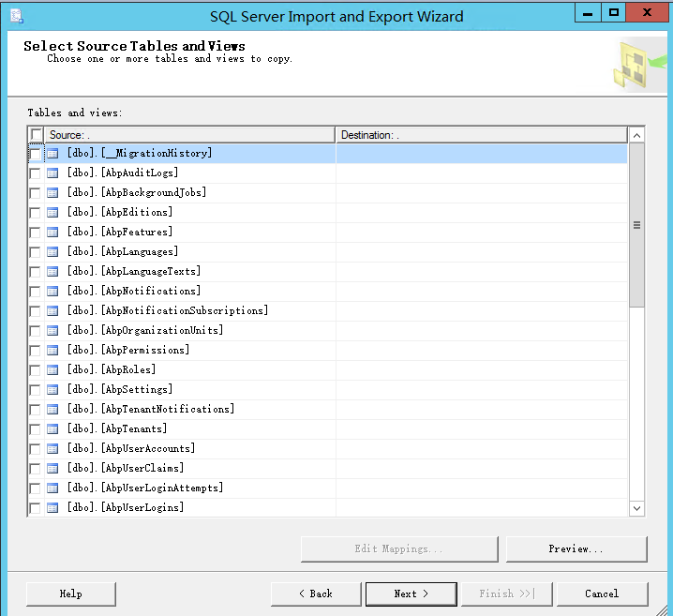The image size is (673, 616).
Task: Open wizard Help
Action: coord(71,594)
